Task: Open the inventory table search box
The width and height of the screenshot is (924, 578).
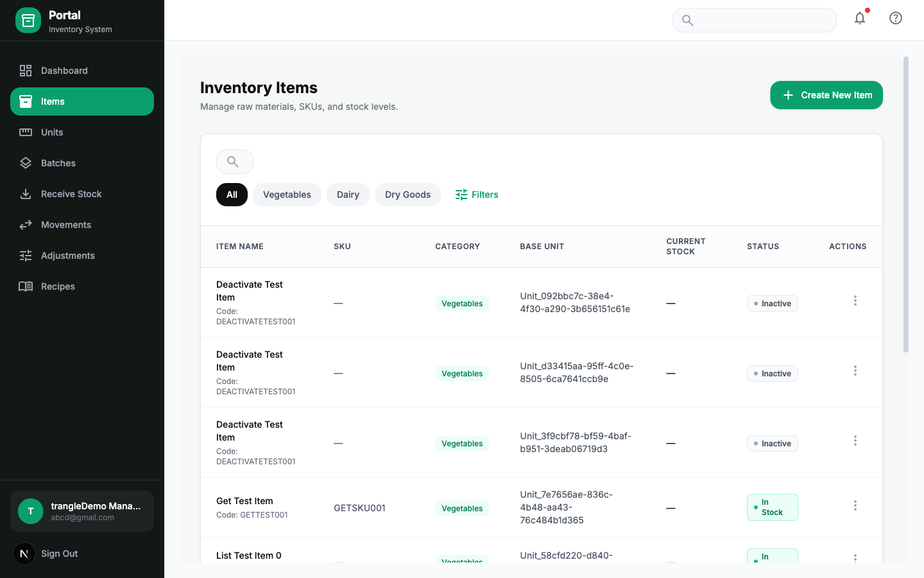Action: click(x=235, y=162)
